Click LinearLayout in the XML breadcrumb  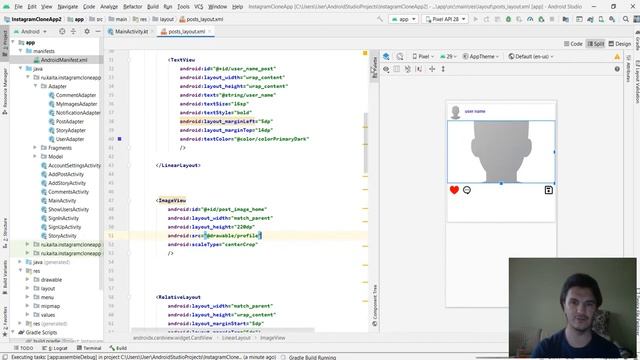(x=236, y=338)
